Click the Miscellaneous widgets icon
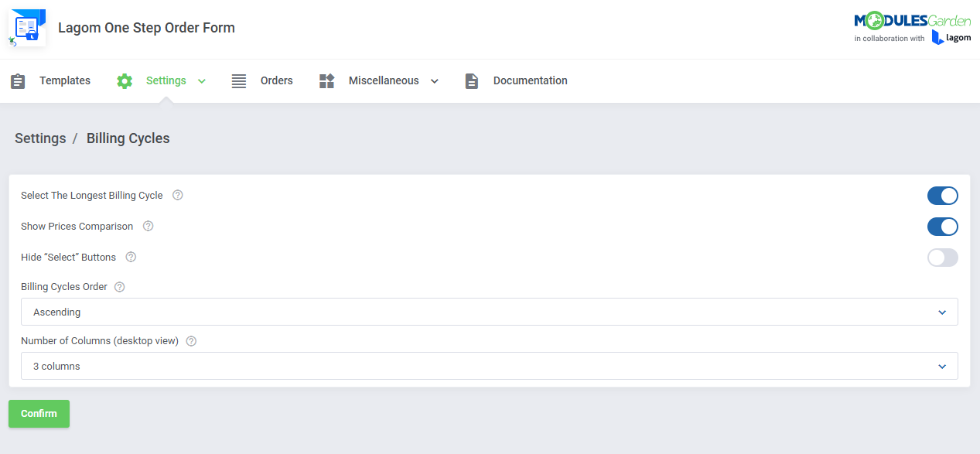 (326, 81)
